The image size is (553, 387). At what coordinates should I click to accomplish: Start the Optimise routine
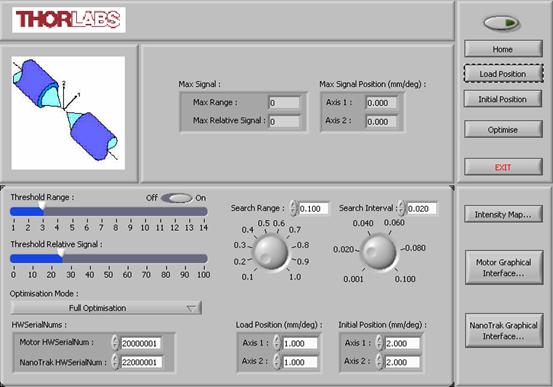503,129
